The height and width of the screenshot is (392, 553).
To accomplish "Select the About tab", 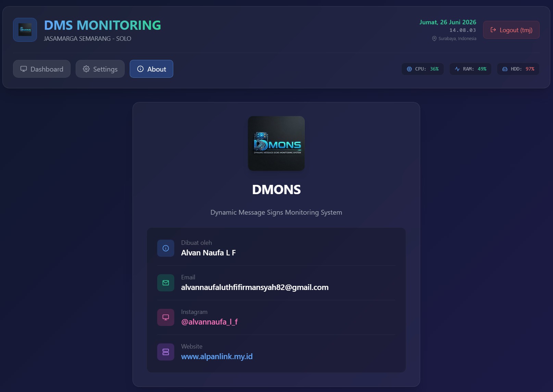I will [x=151, y=69].
